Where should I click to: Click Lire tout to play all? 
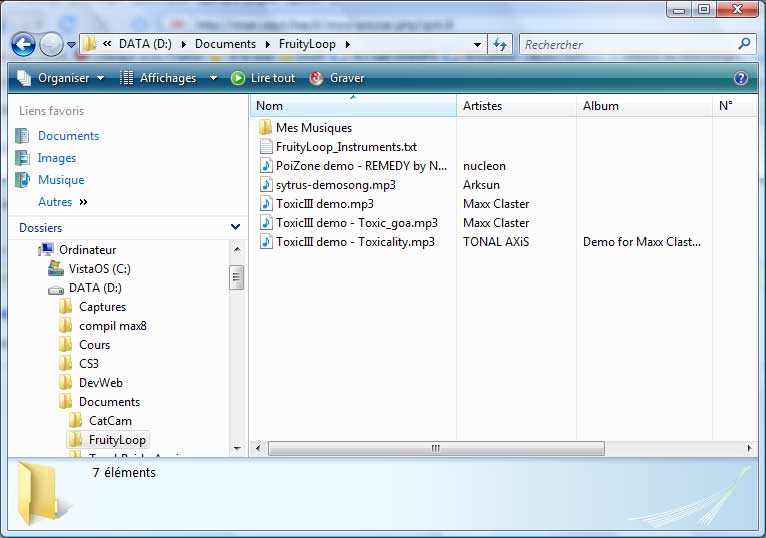pos(263,78)
